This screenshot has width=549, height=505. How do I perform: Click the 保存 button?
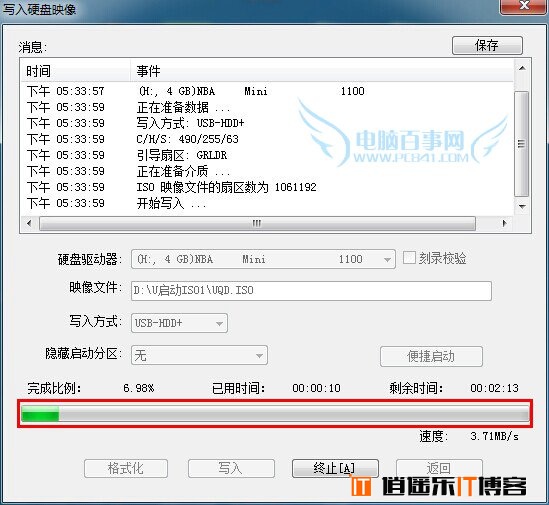(487, 46)
